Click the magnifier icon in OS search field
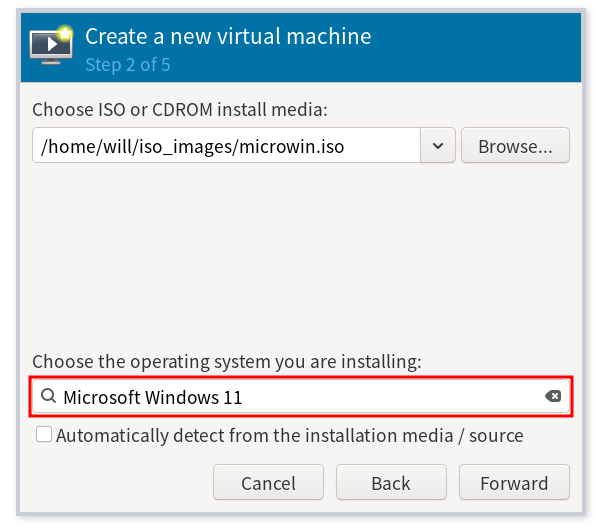The width and height of the screenshot is (606, 530). point(47,397)
